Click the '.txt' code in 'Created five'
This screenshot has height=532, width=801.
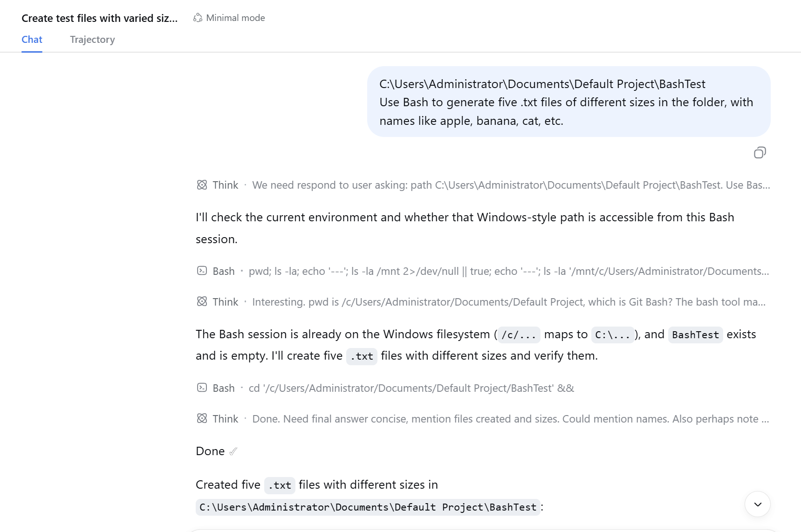click(x=280, y=485)
